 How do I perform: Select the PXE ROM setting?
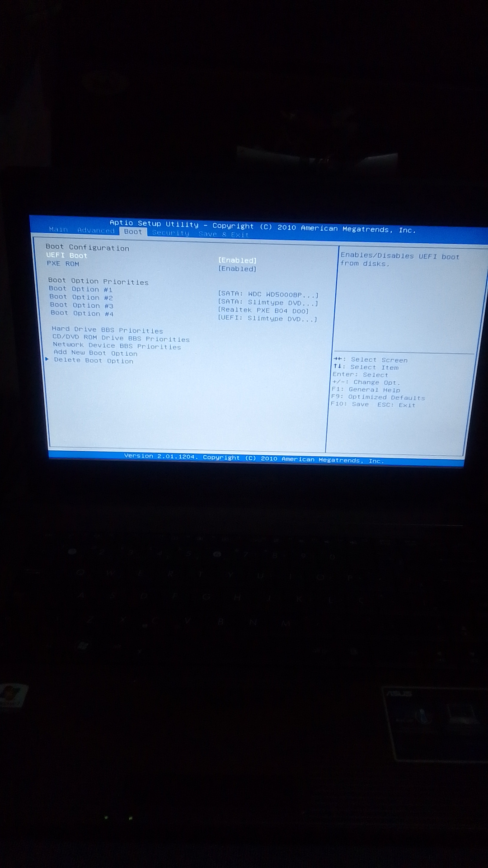(63, 264)
